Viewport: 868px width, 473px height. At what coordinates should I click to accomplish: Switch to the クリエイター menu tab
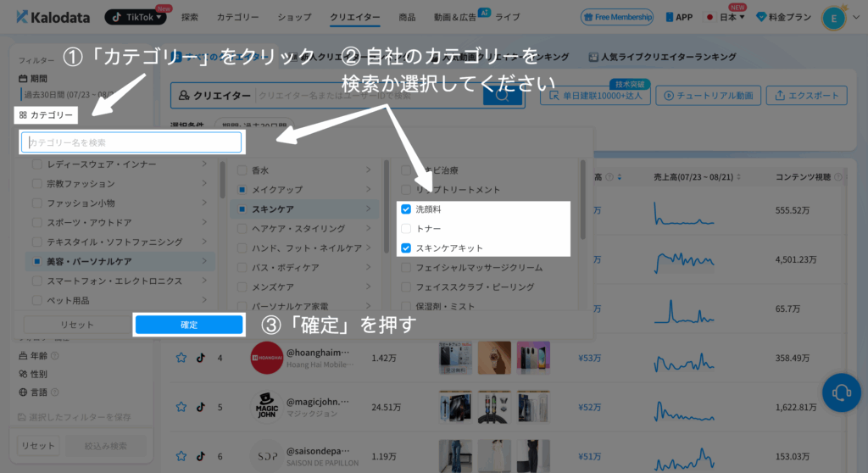[355, 17]
